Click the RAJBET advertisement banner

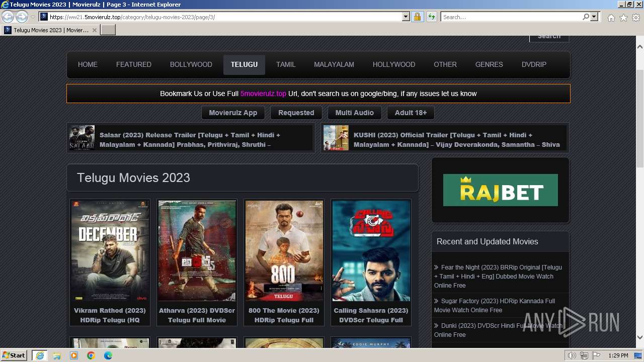tap(501, 190)
